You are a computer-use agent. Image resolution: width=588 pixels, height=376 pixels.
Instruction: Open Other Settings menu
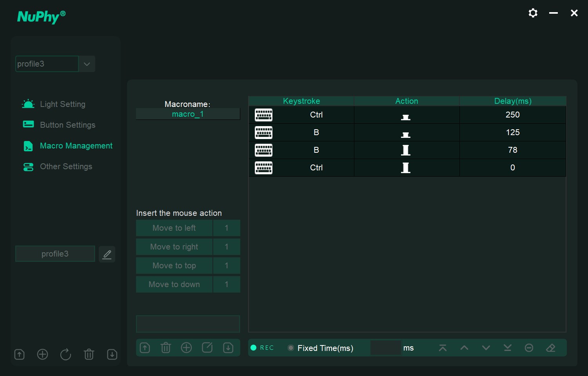66,166
